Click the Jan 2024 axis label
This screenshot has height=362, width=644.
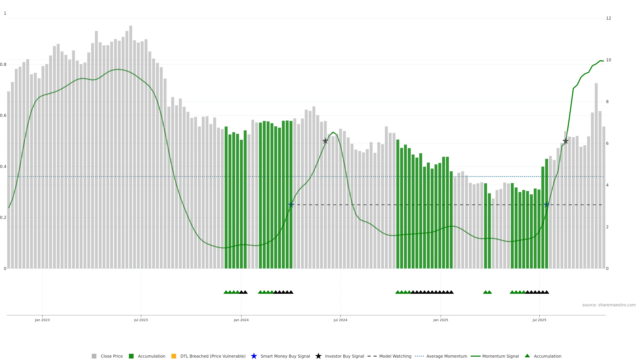click(x=241, y=320)
